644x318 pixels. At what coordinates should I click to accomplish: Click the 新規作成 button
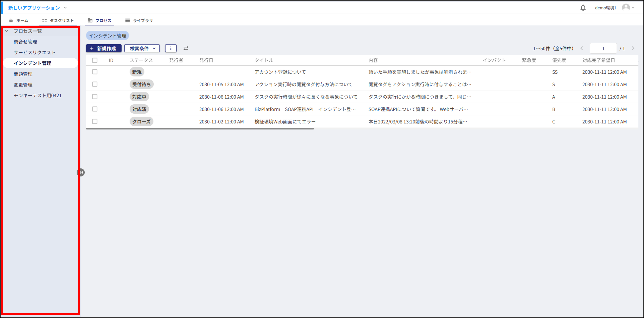tap(103, 48)
